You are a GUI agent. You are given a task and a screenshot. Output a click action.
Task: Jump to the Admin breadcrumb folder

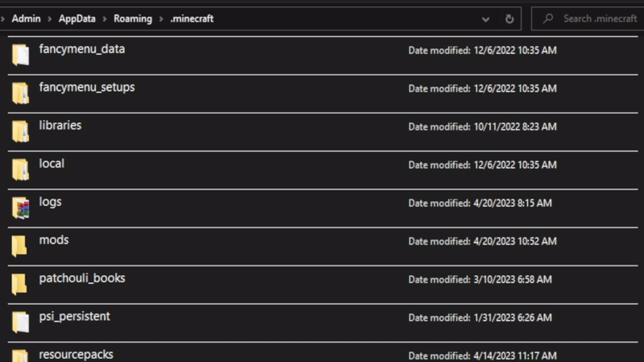(27, 19)
